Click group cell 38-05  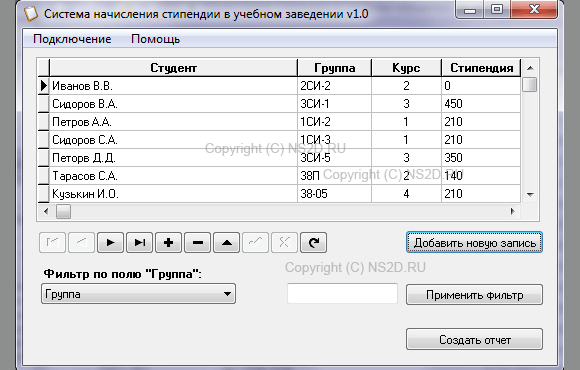334,194
